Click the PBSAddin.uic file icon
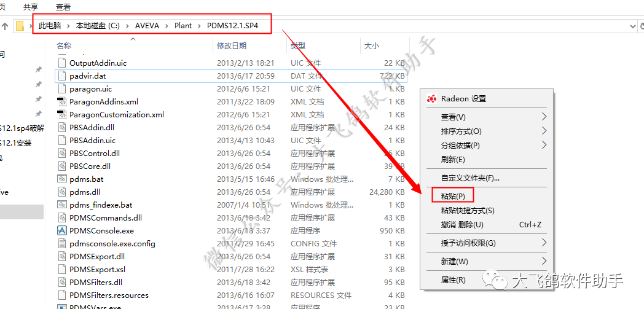 click(x=61, y=140)
